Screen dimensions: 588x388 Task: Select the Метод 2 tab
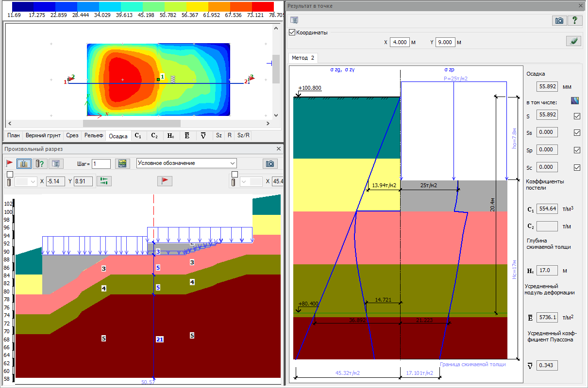click(x=303, y=58)
